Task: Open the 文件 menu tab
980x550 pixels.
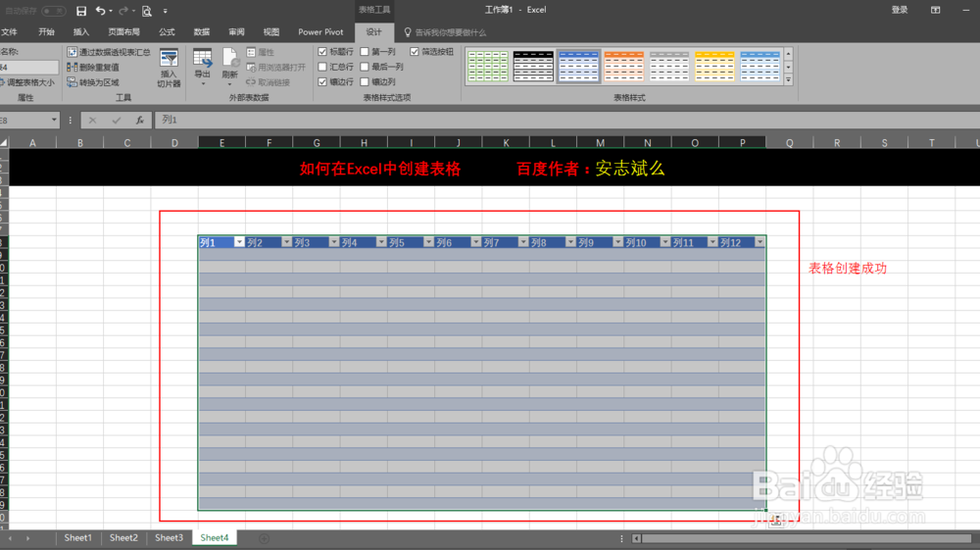Action: (x=9, y=32)
